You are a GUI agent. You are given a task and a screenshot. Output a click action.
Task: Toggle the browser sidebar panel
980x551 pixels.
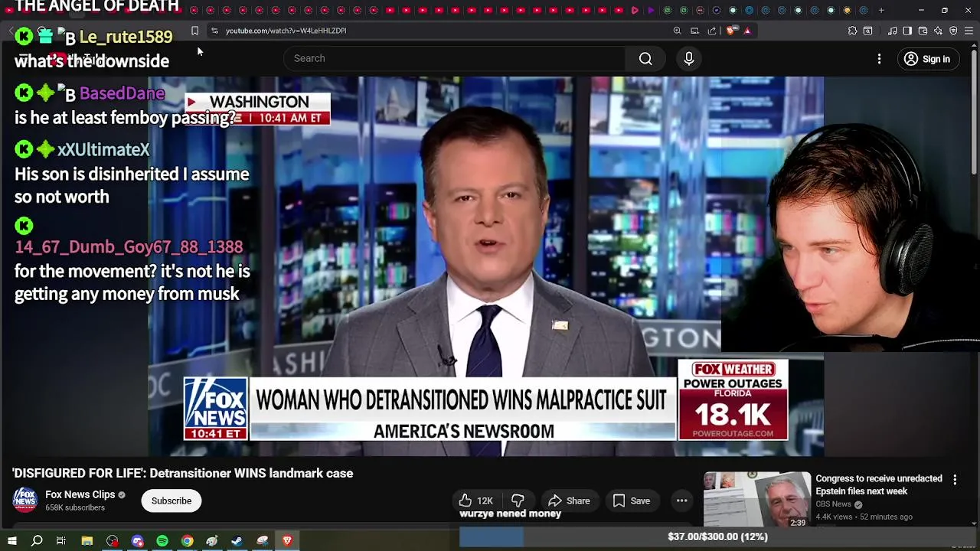[x=907, y=31]
